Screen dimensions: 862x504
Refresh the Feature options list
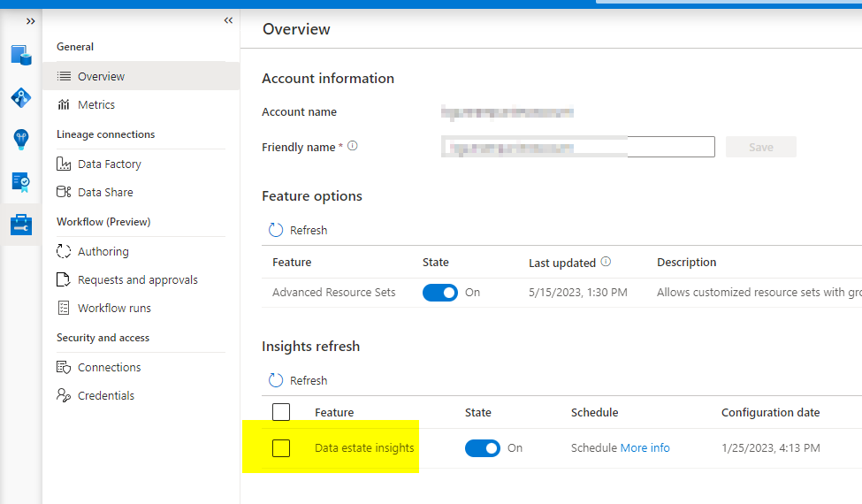click(297, 230)
